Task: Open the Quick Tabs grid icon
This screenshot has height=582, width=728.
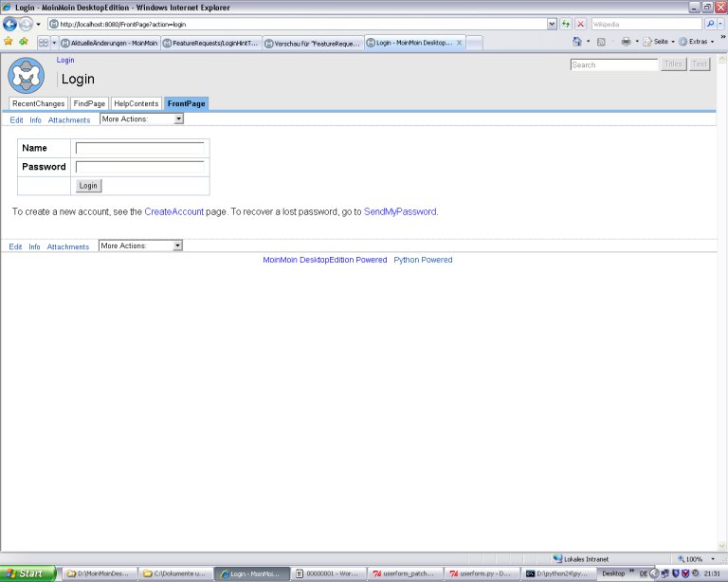Action: pos(43,43)
